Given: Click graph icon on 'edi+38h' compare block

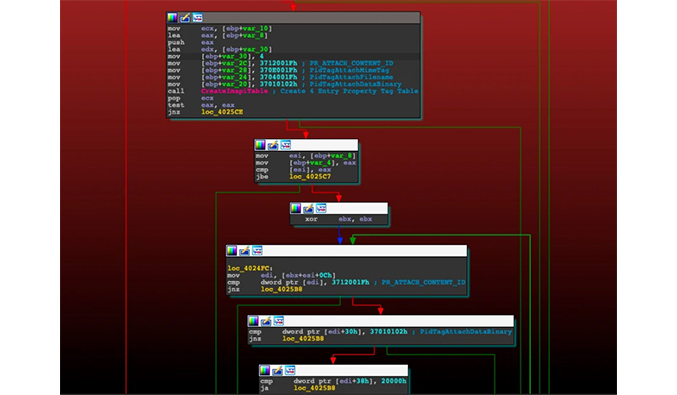Looking at the screenshot, I should click(x=290, y=370).
